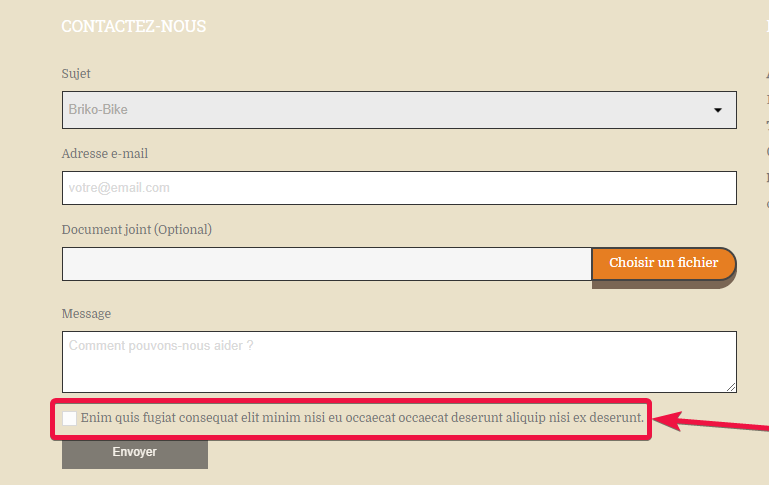Click the Choisir un fichier button
Viewport: 769px width, 485px height.
[664, 263]
